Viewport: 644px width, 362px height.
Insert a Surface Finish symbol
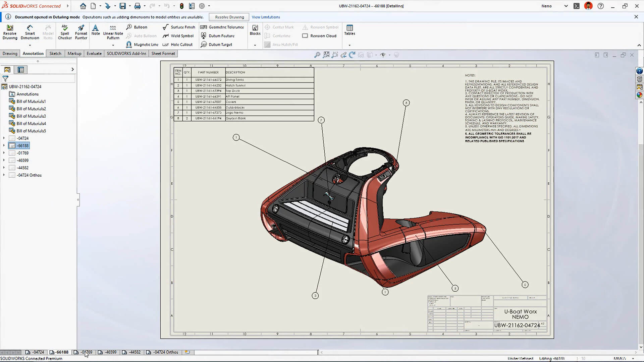coord(179,27)
